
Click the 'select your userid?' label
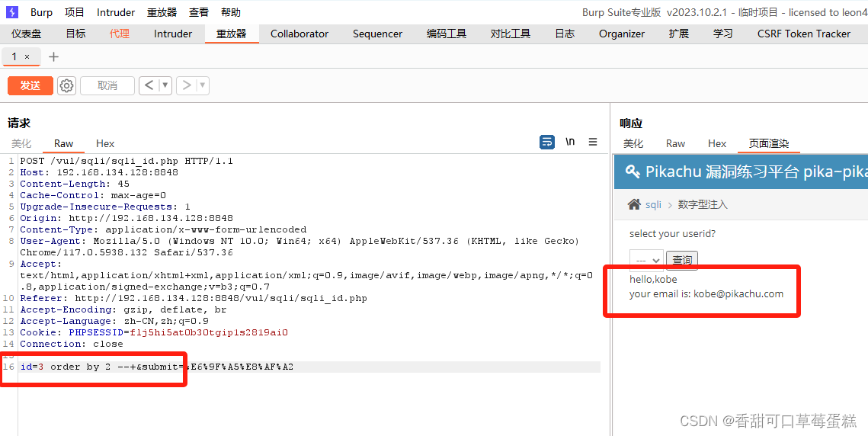[x=673, y=234]
